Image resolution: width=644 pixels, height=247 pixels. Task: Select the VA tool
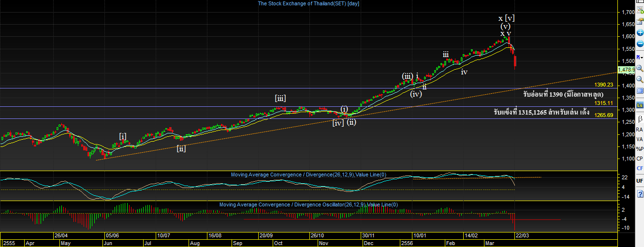[x=640, y=139]
